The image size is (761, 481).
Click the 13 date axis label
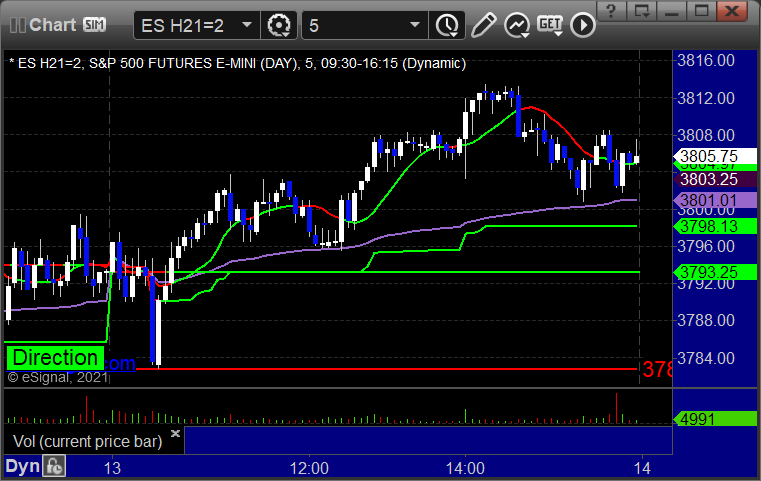pos(112,468)
